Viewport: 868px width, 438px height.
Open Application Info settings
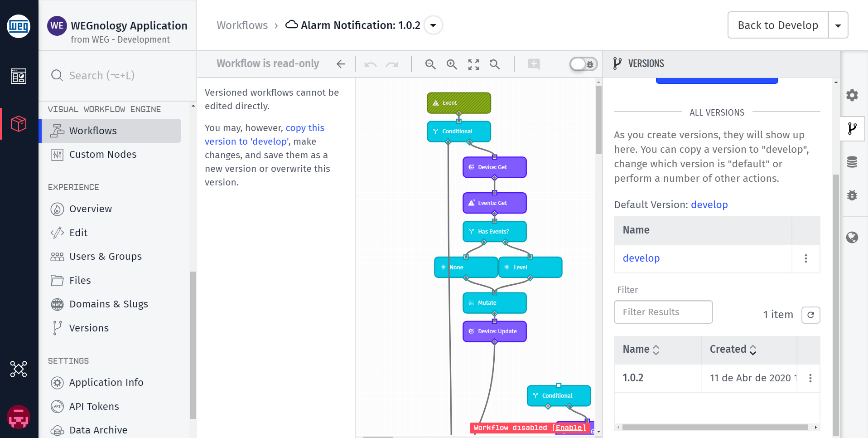106,383
